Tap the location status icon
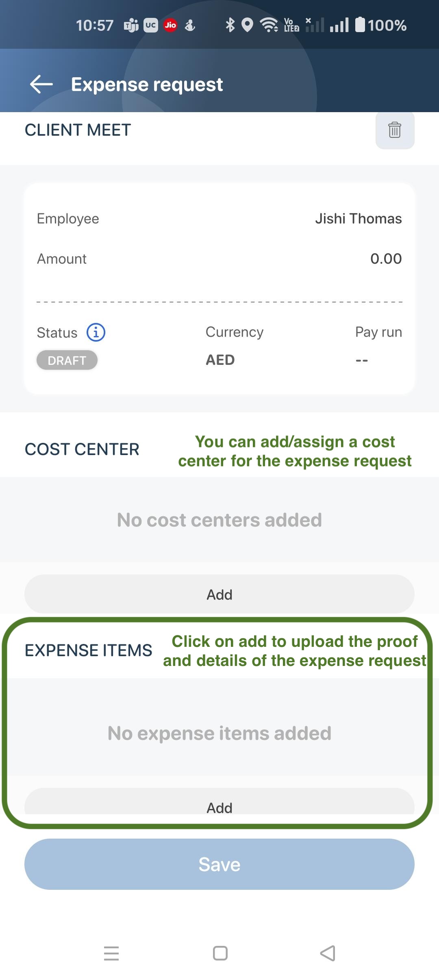 (x=247, y=25)
